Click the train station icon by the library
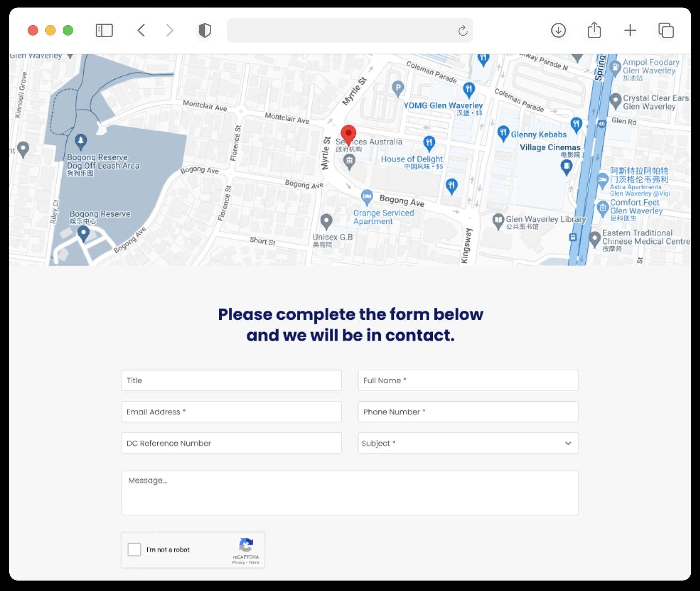Image resolution: width=700 pixels, height=591 pixels. (x=573, y=237)
